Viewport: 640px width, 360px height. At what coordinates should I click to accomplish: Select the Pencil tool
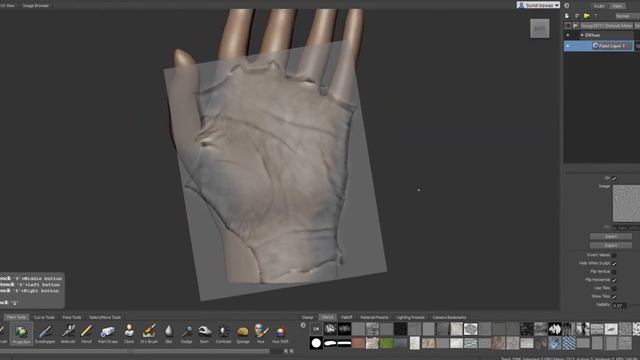pyautogui.click(x=86, y=333)
